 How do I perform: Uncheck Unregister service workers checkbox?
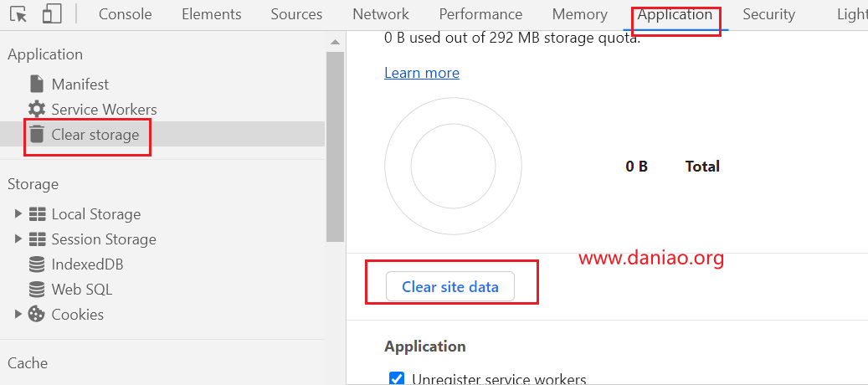(x=397, y=379)
